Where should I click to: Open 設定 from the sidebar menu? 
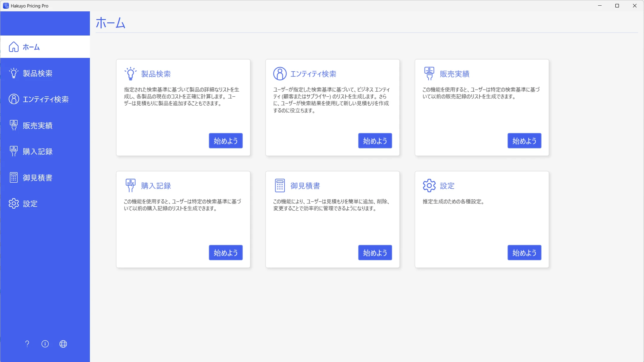[30, 203]
